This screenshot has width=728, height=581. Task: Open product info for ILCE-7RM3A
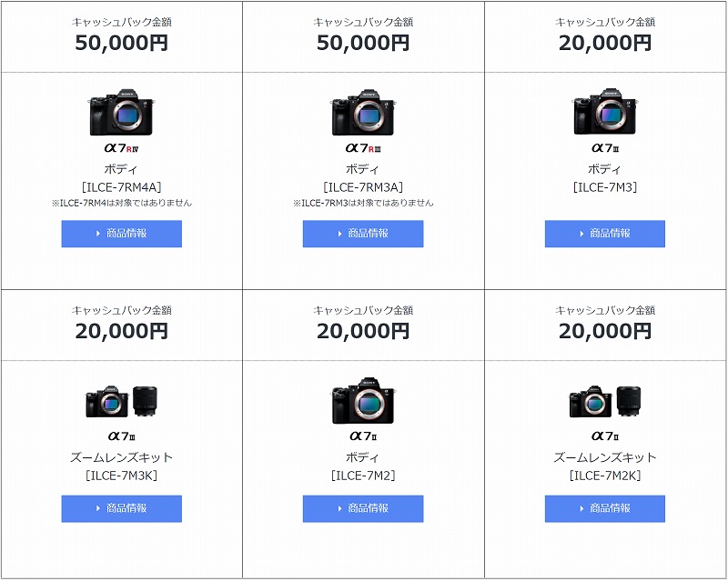(x=363, y=234)
